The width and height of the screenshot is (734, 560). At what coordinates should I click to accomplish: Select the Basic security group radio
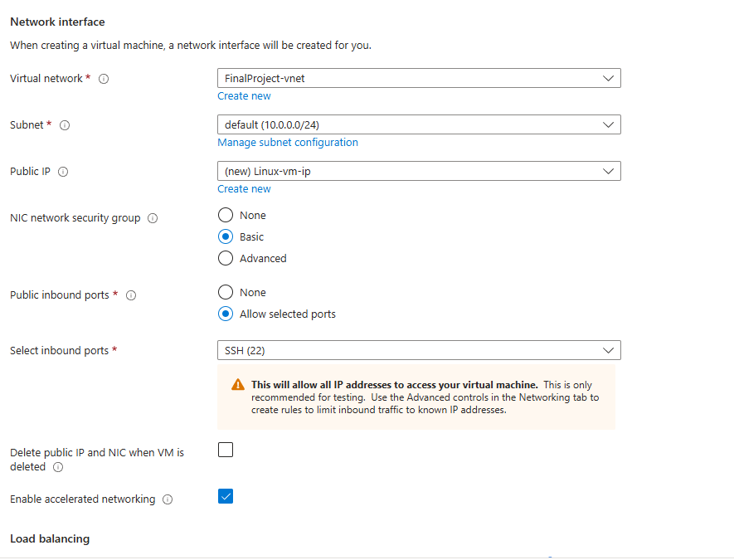(226, 236)
